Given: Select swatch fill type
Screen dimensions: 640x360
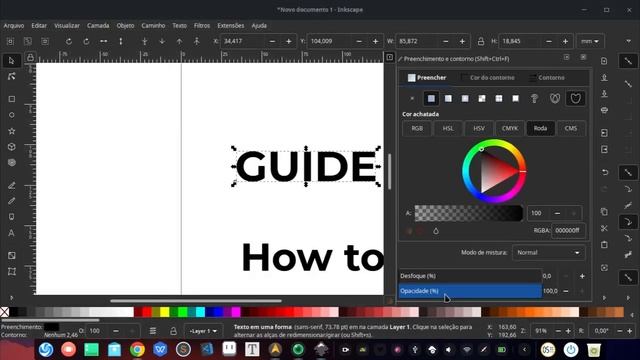Looking at the screenshot, I should [516, 98].
